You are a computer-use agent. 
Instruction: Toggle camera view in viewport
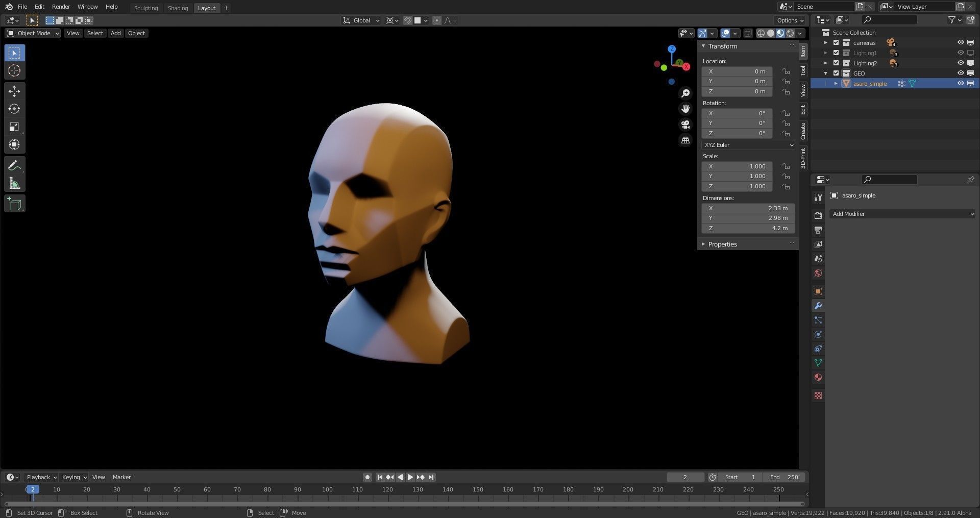[685, 125]
